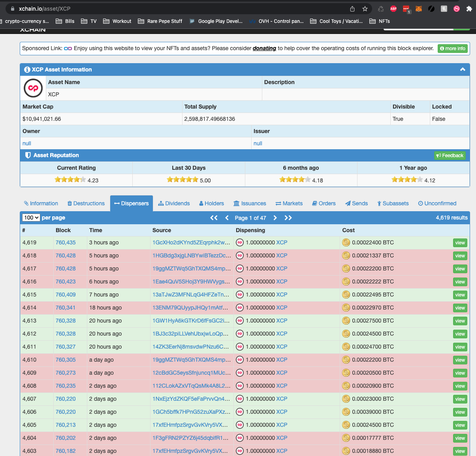Open the Unconfirmed tab
476x456 pixels.
pos(437,203)
